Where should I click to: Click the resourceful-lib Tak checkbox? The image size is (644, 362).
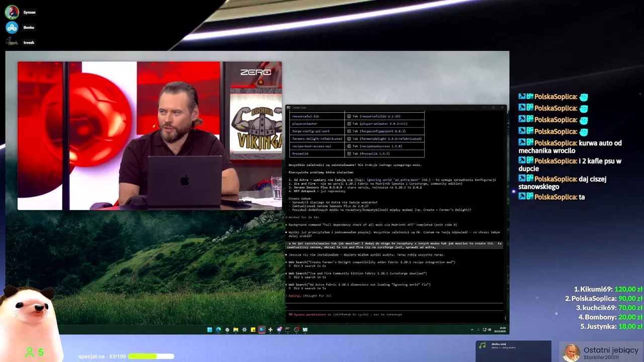click(x=349, y=116)
